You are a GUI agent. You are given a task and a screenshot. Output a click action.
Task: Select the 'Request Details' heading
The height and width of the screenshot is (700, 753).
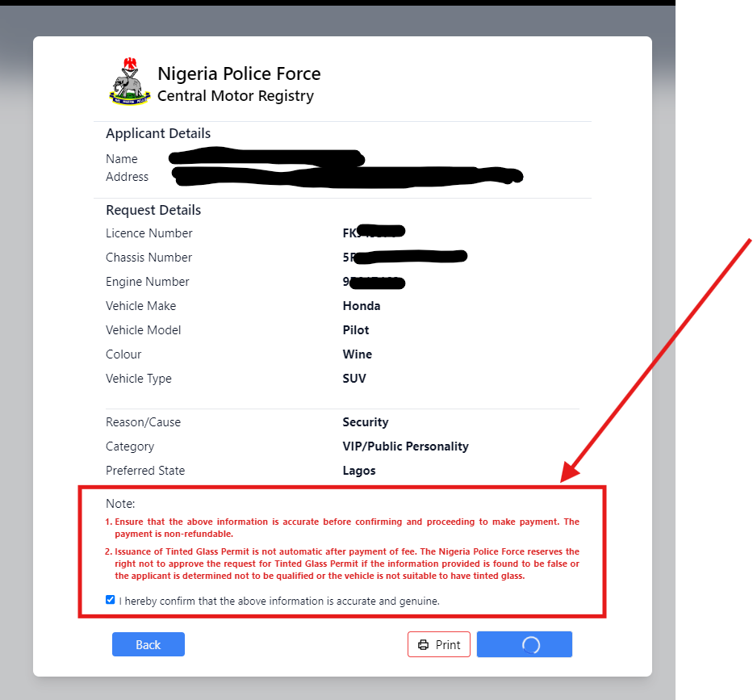[x=153, y=210]
